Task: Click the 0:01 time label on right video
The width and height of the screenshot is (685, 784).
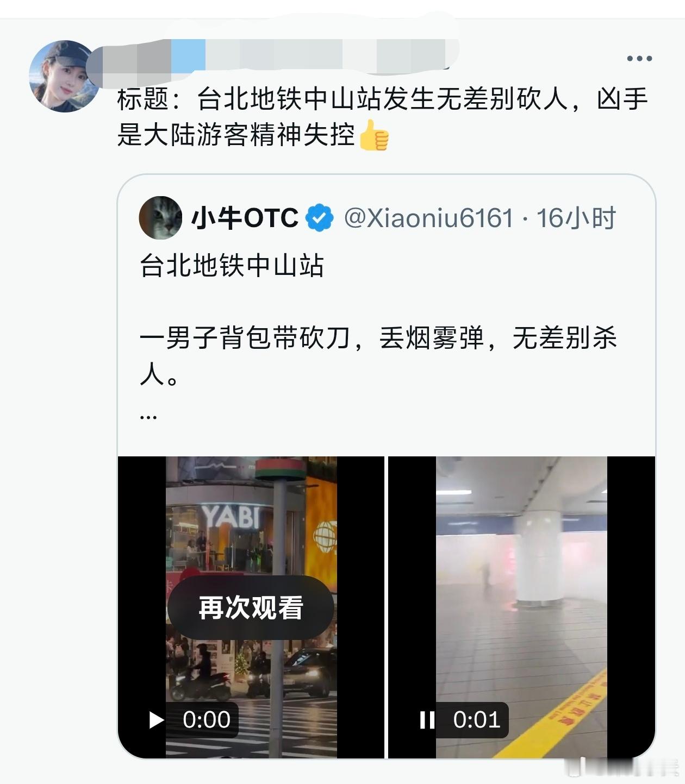Action: coord(477,720)
